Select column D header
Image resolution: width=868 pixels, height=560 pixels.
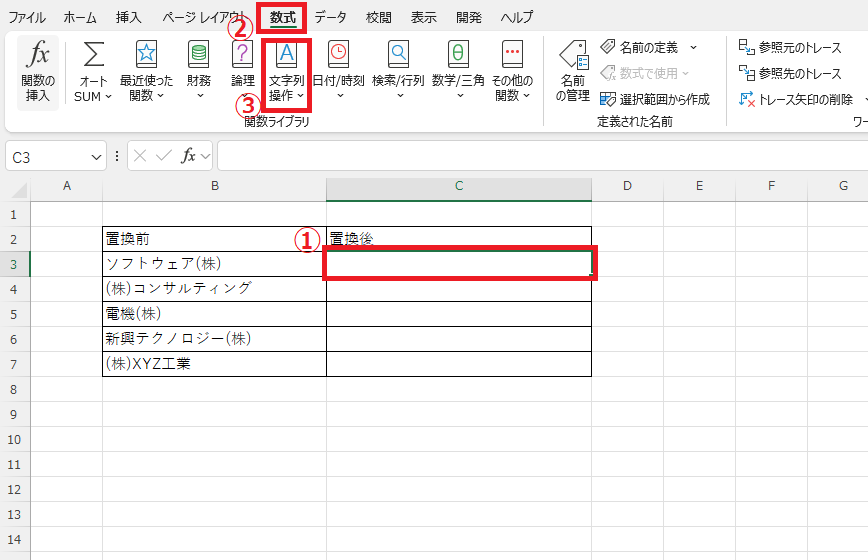point(627,186)
